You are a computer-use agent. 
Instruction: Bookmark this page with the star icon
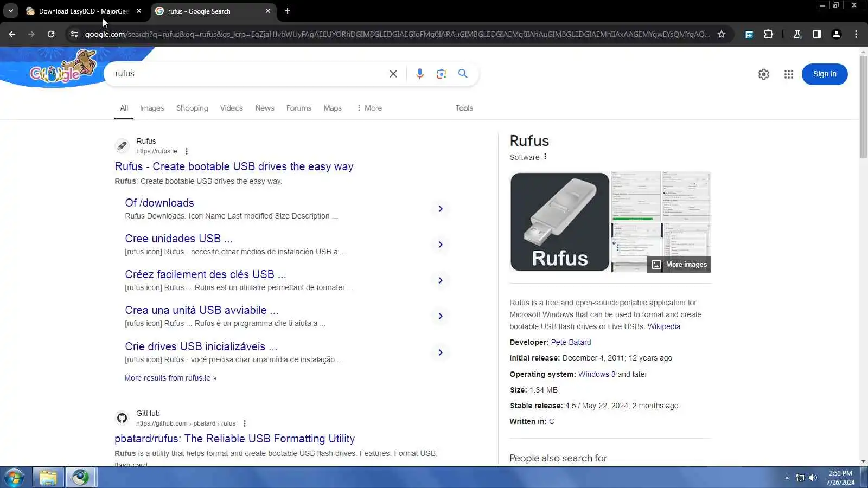pos(722,34)
